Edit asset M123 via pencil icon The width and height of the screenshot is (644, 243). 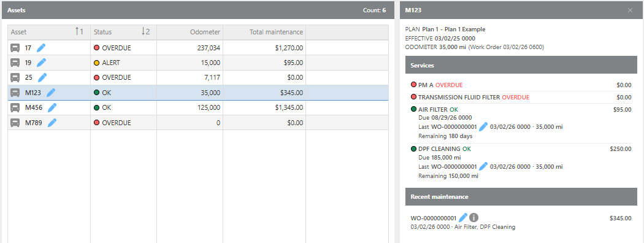point(51,93)
